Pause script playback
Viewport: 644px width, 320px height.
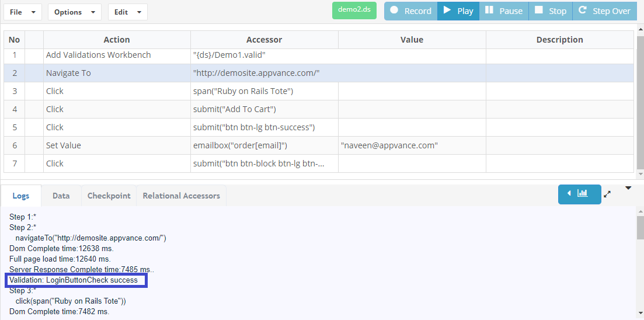pyautogui.click(x=503, y=11)
